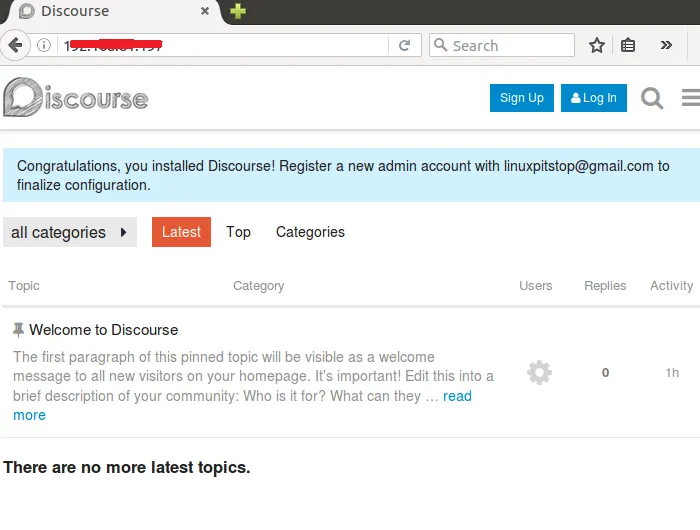Open the bookmarks list icon
The width and height of the screenshot is (700, 530).
pyautogui.click(x=628, y=45)
